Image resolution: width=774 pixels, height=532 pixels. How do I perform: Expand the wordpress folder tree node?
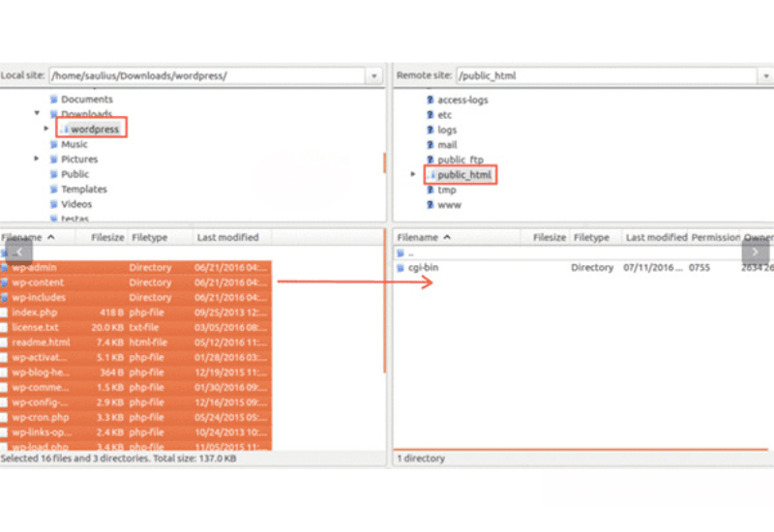(45, 129)
